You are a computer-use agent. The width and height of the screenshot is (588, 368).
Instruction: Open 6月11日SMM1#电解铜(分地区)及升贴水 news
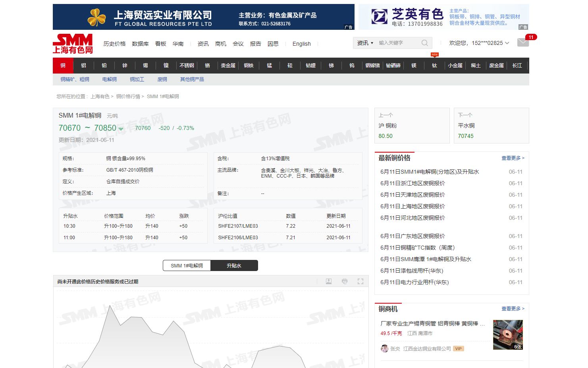coord(430,172)
